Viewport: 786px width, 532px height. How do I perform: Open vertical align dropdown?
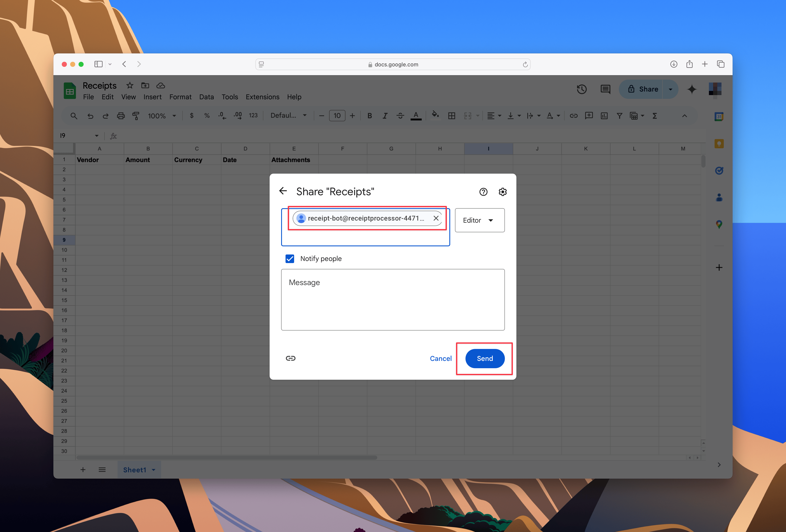[514, 116]
